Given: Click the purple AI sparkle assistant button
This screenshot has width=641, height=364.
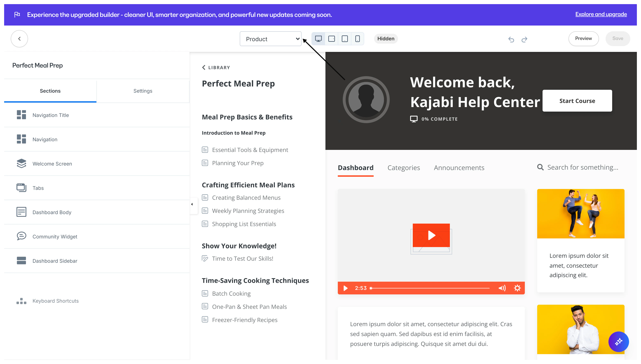Looking at the screenshot, I should (619, 342).
